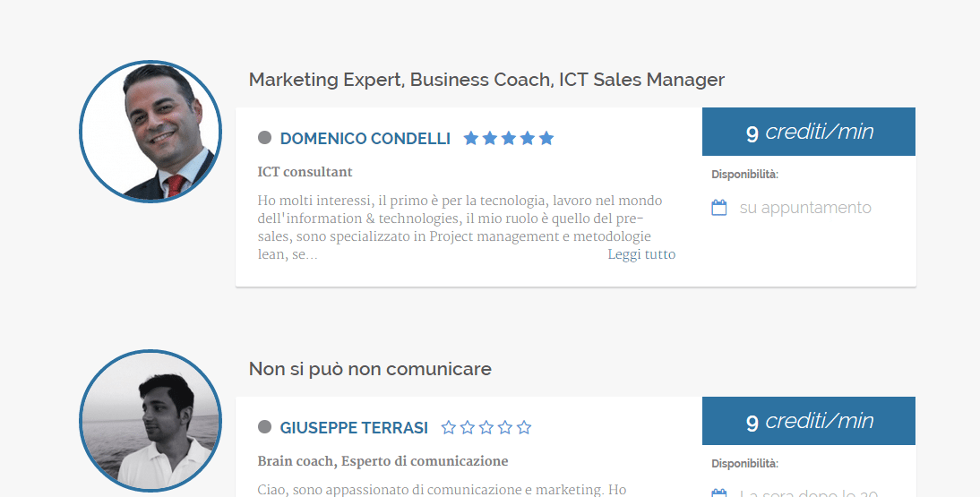Click the Marketing Expert, Business Coach heading
The height and width of the screenshot is (497, 980).
click(x=486, y=80)
